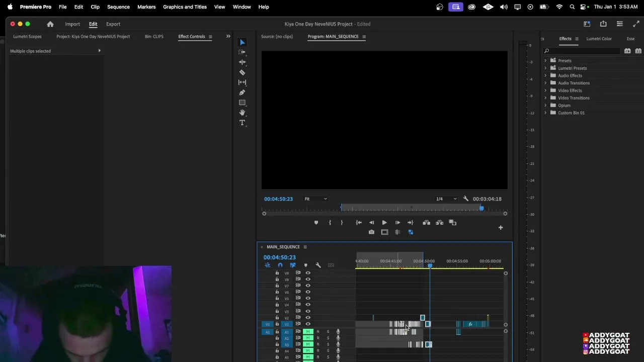
Task: Mute audio track A1
Action: tap(308, 332)
